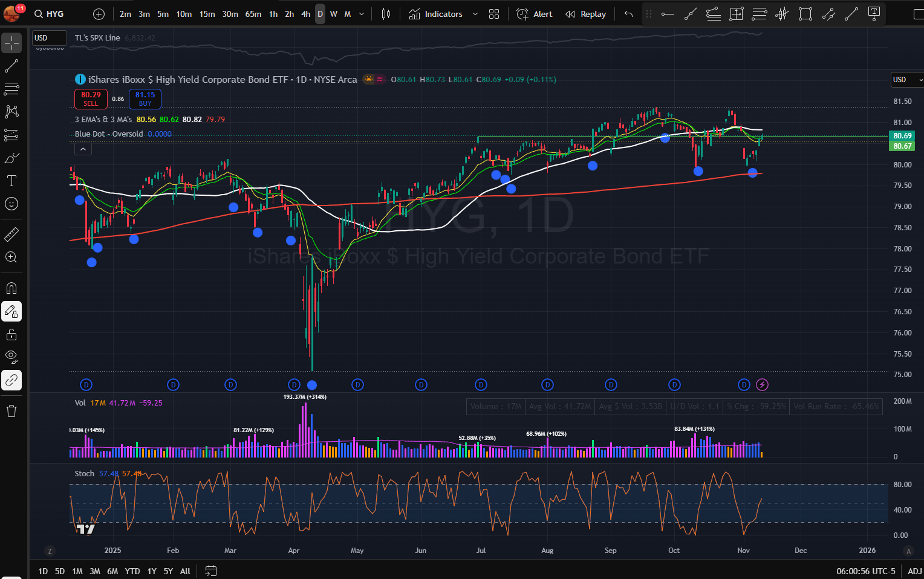Toggle magnet mode in left sidebar
The height and width of the screenshot is (579, 924).
(x=11, y=288)
